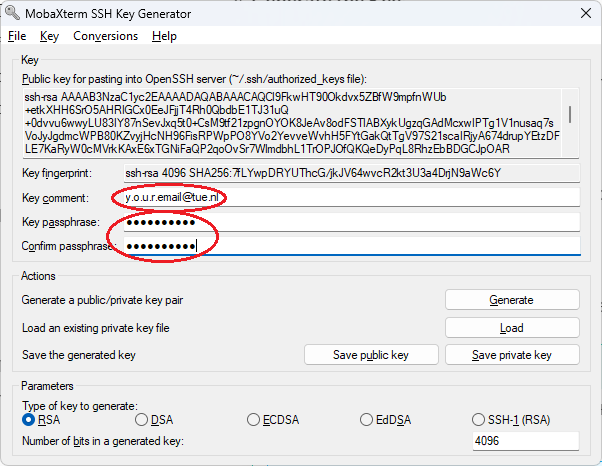Select the SSH-1 (RSA) key type

pyautogui.click(x=511, y=420)
